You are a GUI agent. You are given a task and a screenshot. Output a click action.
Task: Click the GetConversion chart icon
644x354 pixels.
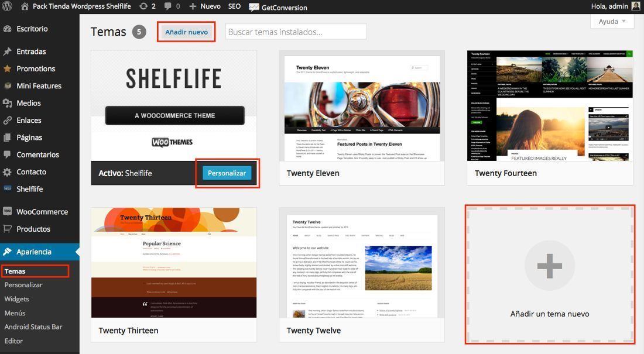pyautogui.click(x=254, y=7)
